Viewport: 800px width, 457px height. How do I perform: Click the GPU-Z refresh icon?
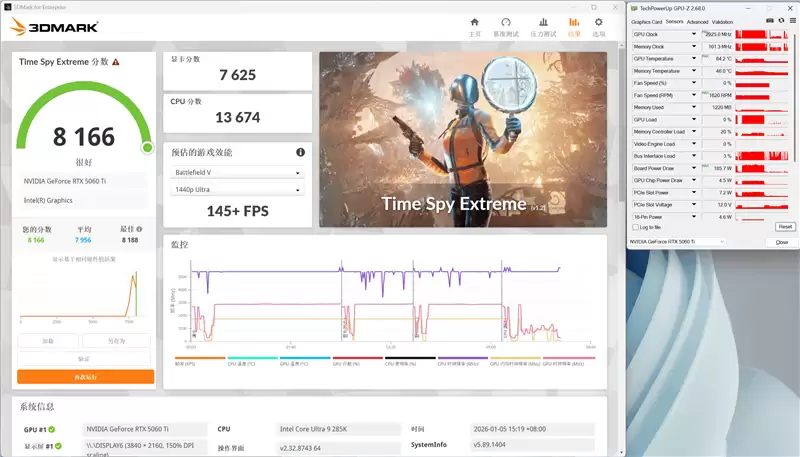pyautogui.click(x=781, y=21)
